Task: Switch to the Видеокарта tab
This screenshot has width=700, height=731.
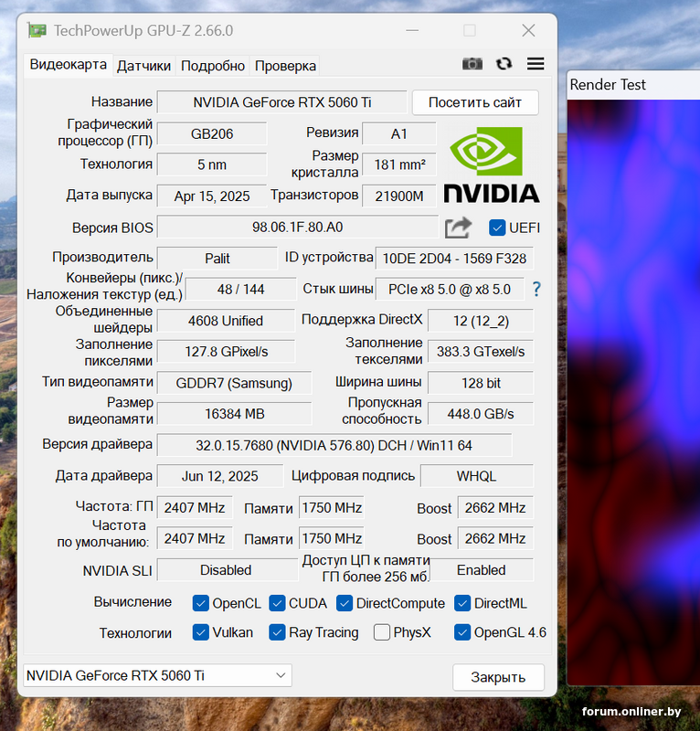Action: coord(69,64)
